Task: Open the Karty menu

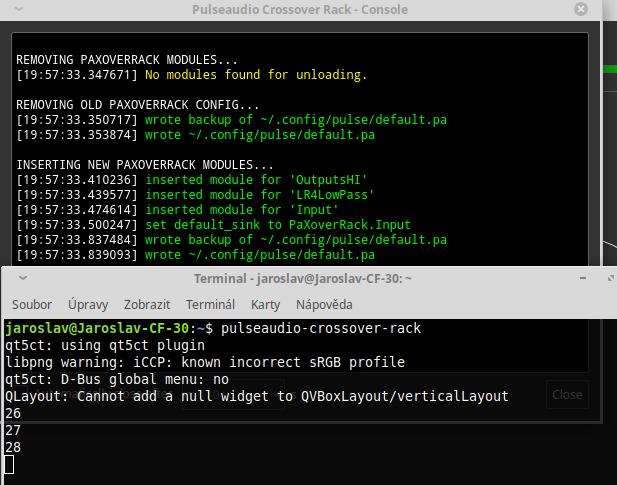Action: [266, 304]
